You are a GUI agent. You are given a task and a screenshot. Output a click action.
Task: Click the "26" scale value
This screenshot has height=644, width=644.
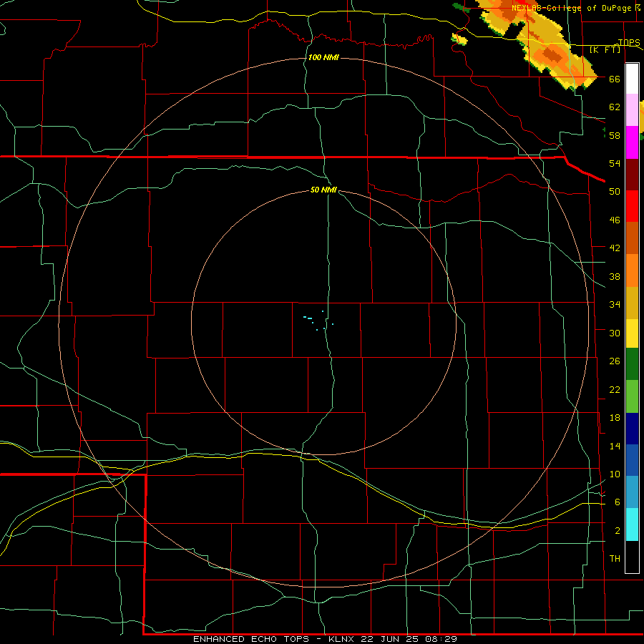[x=615, y=361]
